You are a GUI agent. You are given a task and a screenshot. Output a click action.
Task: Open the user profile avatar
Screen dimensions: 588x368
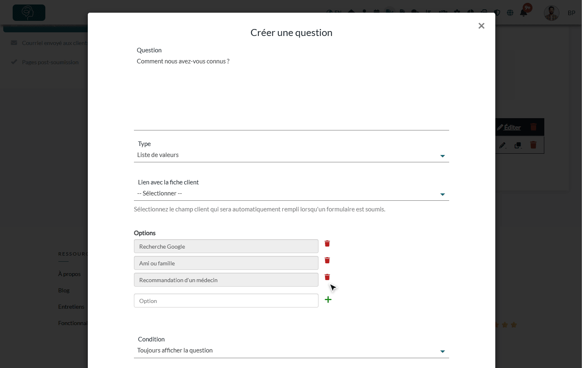click(551, 13)
